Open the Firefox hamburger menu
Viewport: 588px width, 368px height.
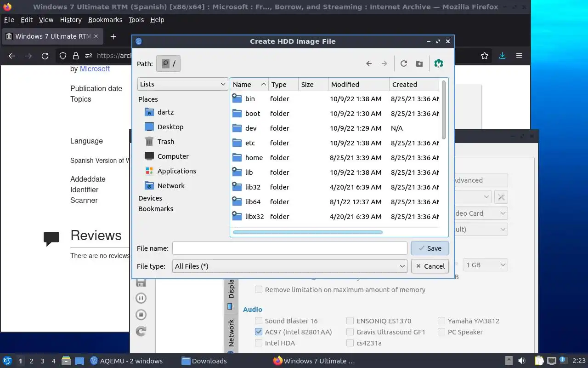coord(519,56)
